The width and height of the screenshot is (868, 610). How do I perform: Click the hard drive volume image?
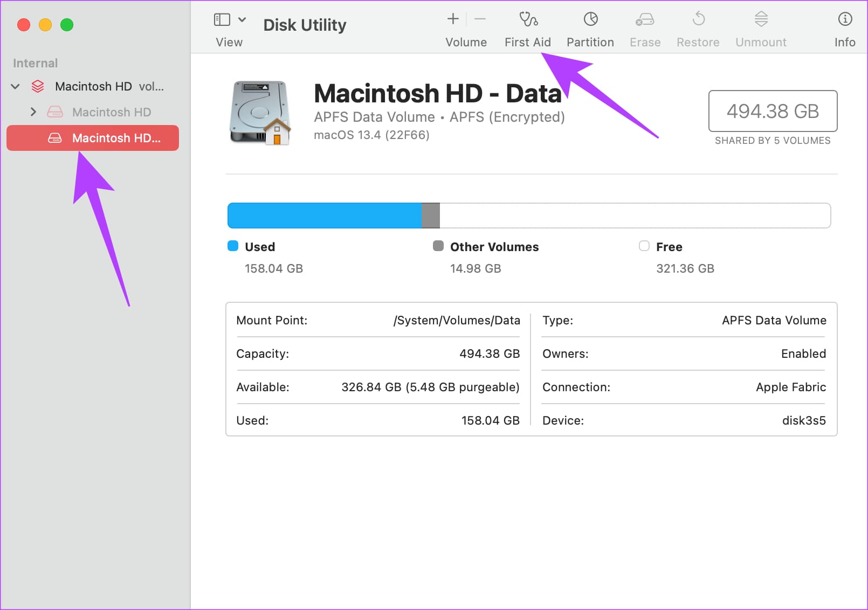tap(260, 113)
